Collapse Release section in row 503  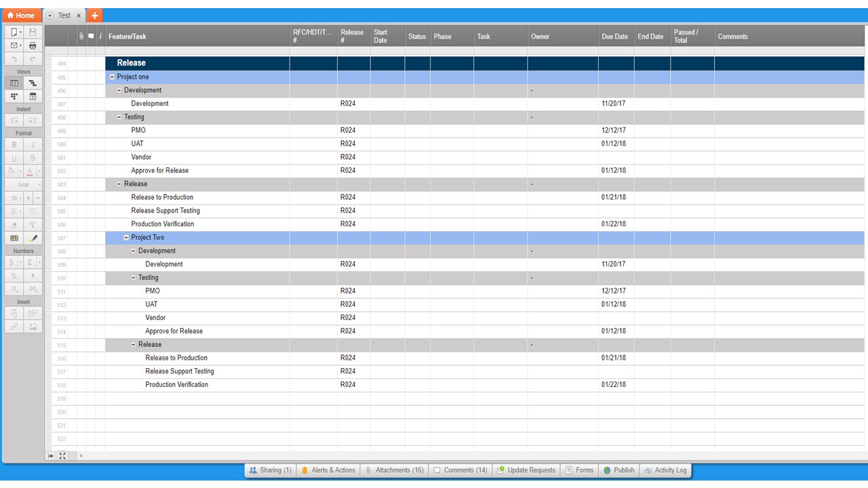tap(119, 184)
